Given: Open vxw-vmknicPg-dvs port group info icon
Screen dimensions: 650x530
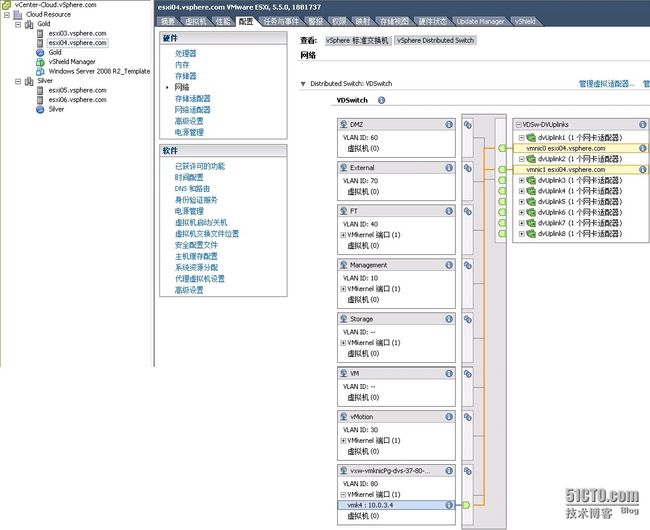Looking at the screenshot, I should 449,471.
